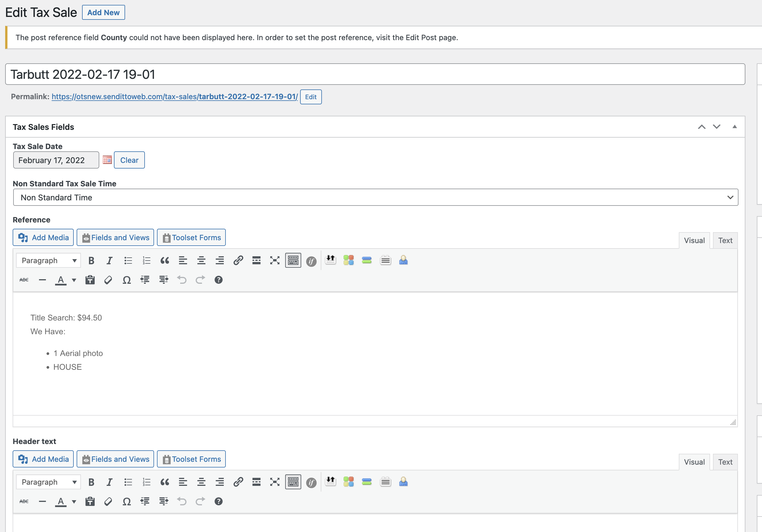Move Tax Sales Fields panel down
The height and width of the screenshot is (532, 762).
click(x=717, y=127)
